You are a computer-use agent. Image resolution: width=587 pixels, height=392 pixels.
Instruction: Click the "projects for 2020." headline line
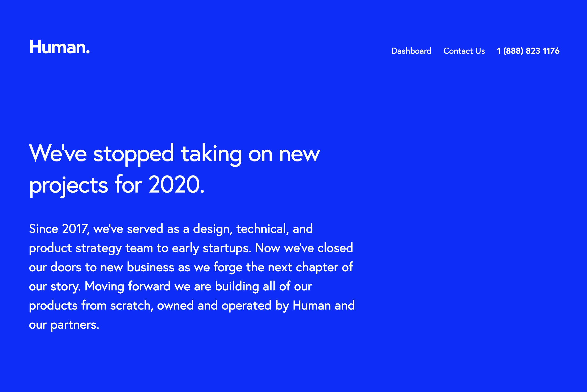[117, 185]
